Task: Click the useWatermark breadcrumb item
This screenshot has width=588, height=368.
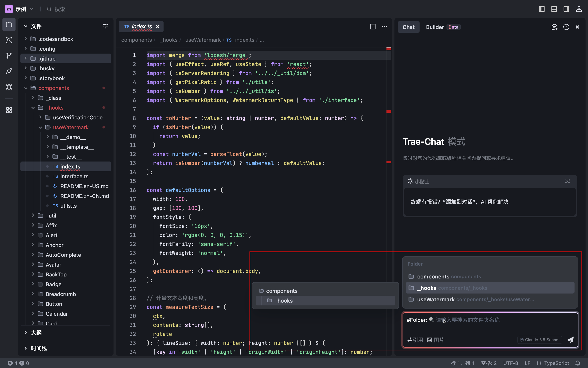Action: [x=203, y=40]
